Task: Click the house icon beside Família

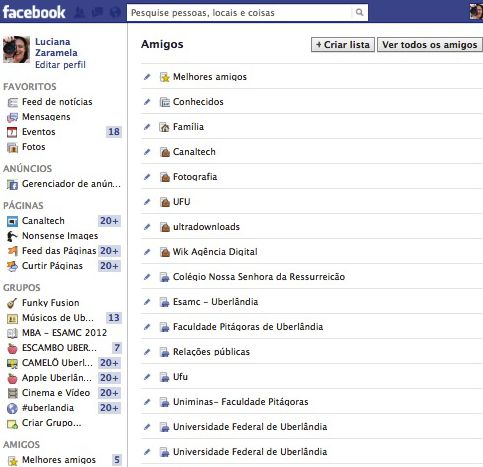Action: point(165,127)
